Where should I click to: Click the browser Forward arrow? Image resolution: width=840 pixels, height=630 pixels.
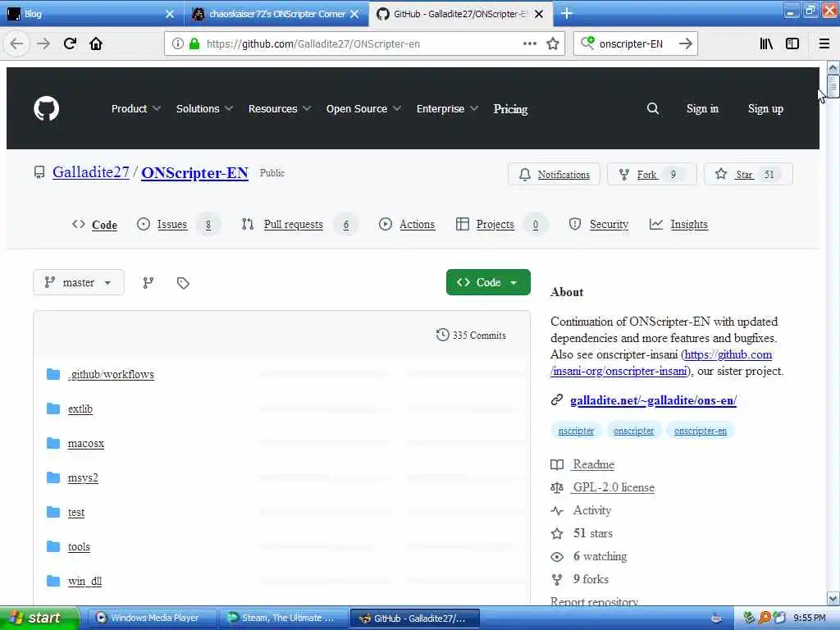pos(43,43)
